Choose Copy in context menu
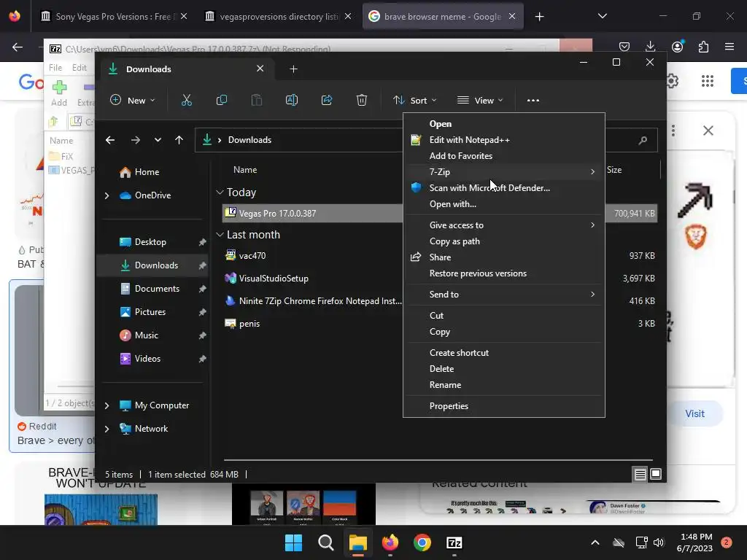Viewport: 747px width, 560px height. point(504,332)
